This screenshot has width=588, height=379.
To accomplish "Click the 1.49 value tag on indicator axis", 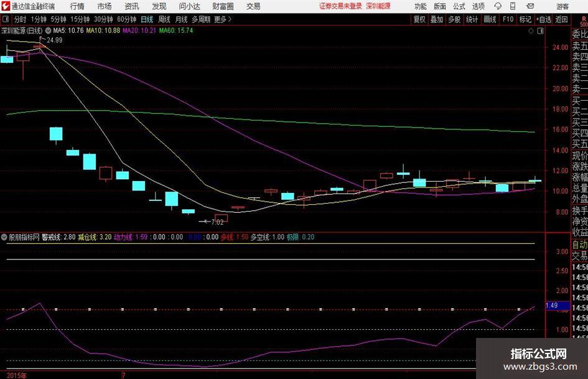I will pos(556,306).
